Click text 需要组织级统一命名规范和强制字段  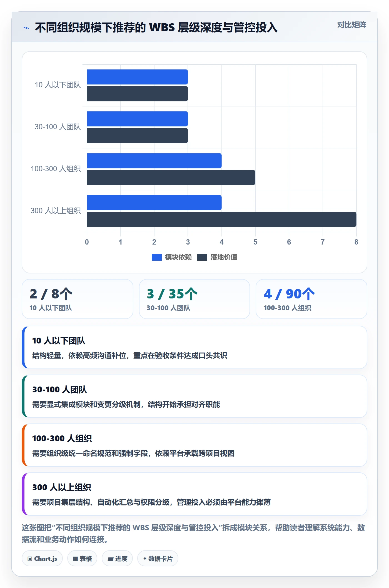tap(90, 454)
